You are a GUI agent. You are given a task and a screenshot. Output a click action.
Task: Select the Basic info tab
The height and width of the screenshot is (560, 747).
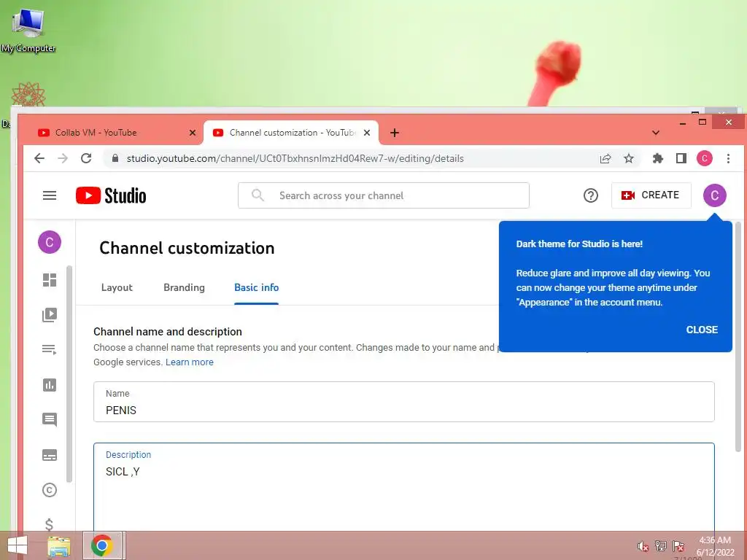[256, 287]
